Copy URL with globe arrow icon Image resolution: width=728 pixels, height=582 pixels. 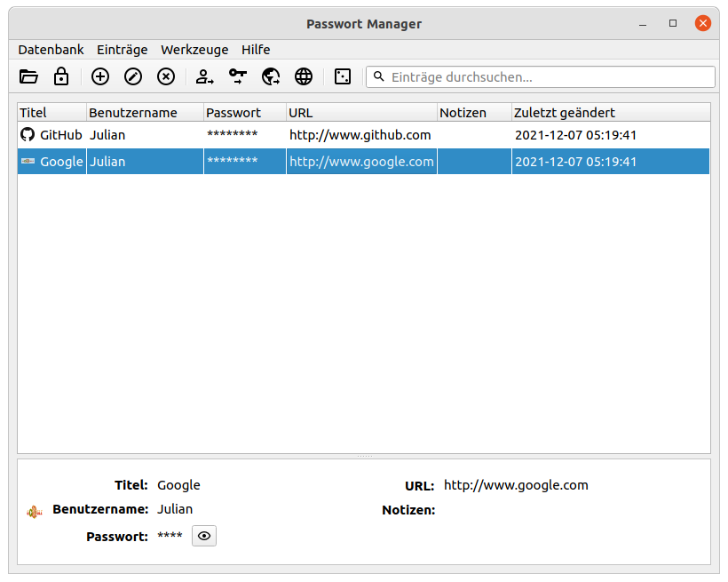click(x=271, y=76)
